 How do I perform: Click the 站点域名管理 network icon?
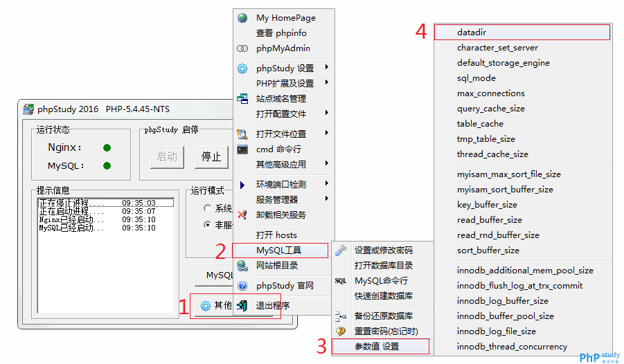[242, 99]
